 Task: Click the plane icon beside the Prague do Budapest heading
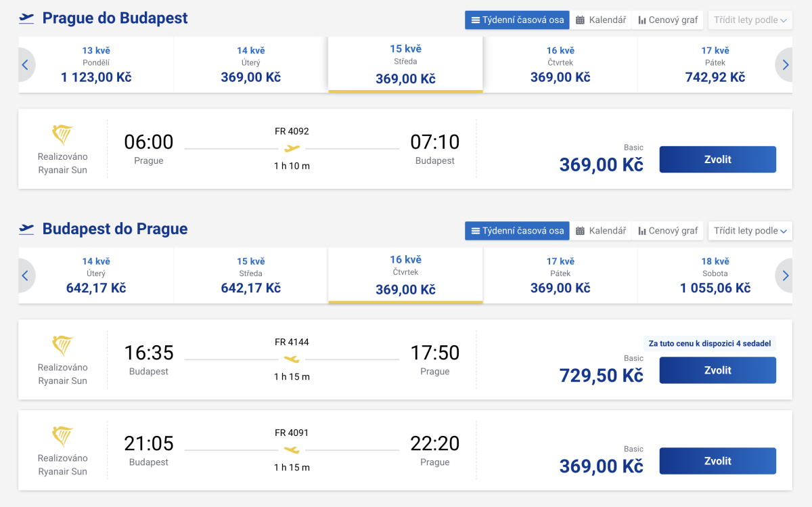[26, 18]
